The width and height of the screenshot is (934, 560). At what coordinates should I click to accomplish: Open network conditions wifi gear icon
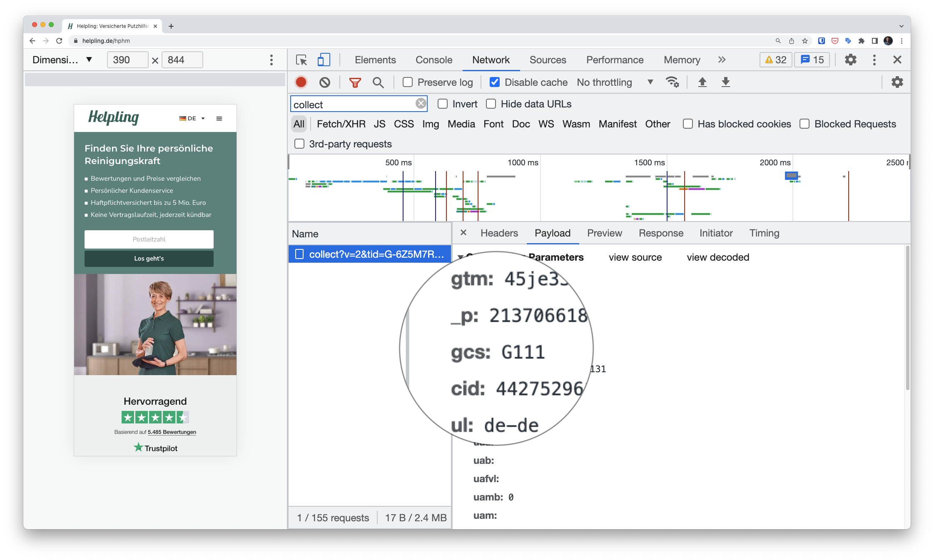pyautogui.click(x=672, y=82)
